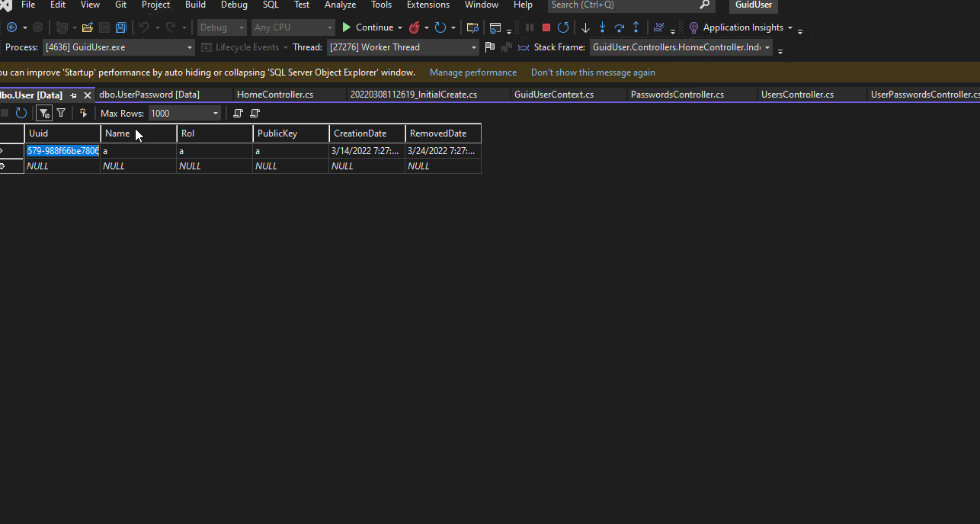Expand the Application Insights dropdown arrow
This screenshot has width=980, height=524.
(x=789, y=28)
